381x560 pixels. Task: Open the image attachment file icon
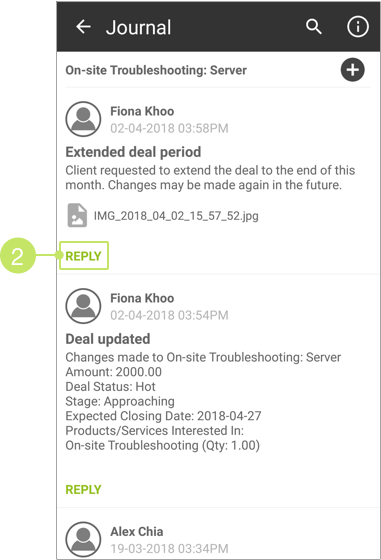[x=77, y=215]
